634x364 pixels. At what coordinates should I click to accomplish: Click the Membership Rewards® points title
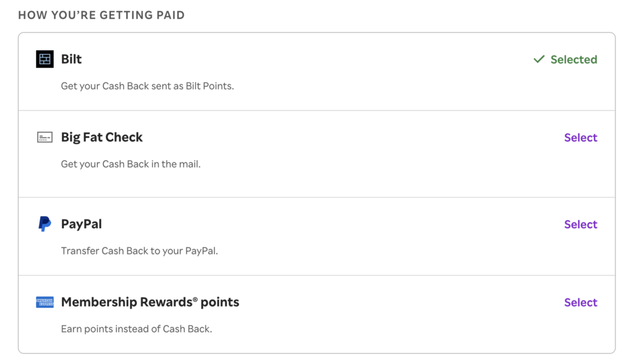click(x=150, y=302)
